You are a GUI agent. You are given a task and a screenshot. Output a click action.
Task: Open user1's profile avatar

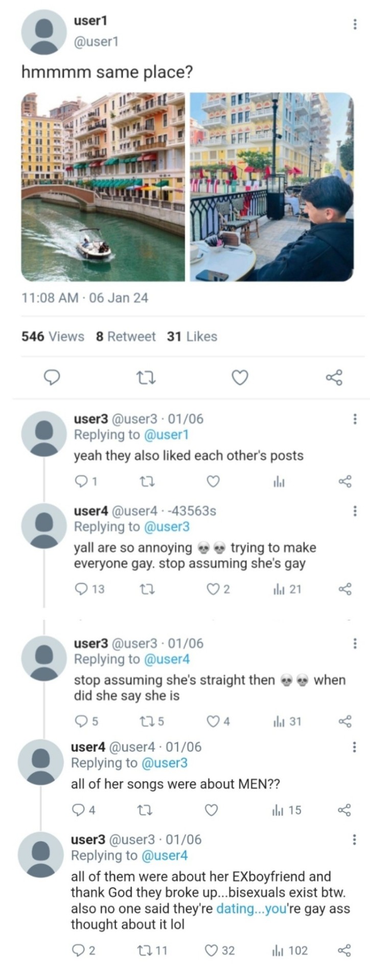click(44, 32)
